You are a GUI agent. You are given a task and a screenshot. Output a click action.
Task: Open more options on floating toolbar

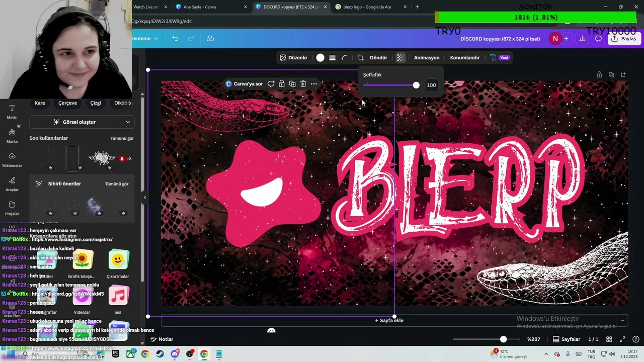pyautogui.click(x=314, y=84)
